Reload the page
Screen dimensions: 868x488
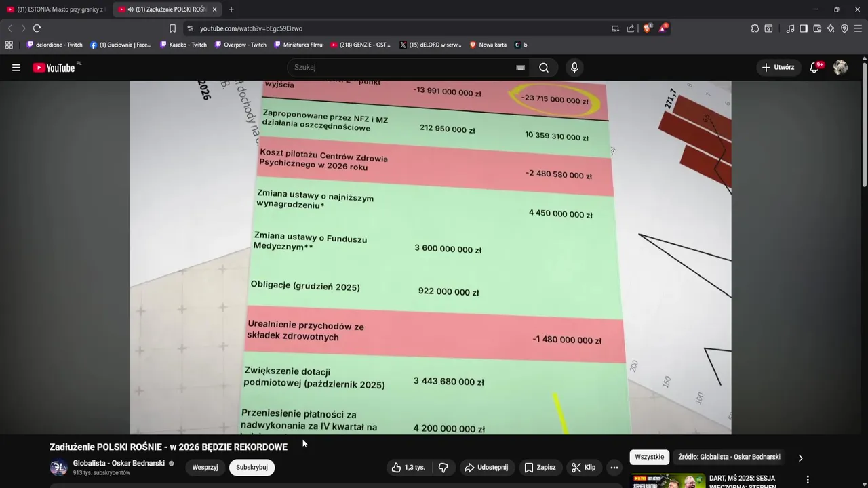(x=37, y=28)
